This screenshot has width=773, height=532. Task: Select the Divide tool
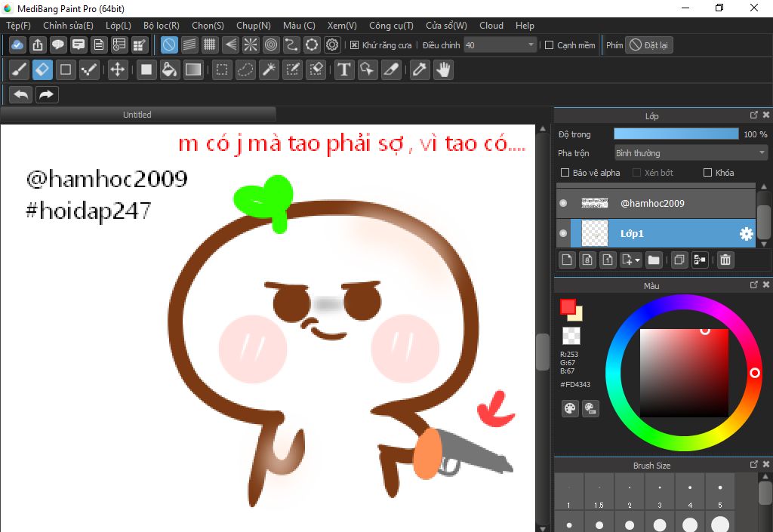(x=391, y=69)
